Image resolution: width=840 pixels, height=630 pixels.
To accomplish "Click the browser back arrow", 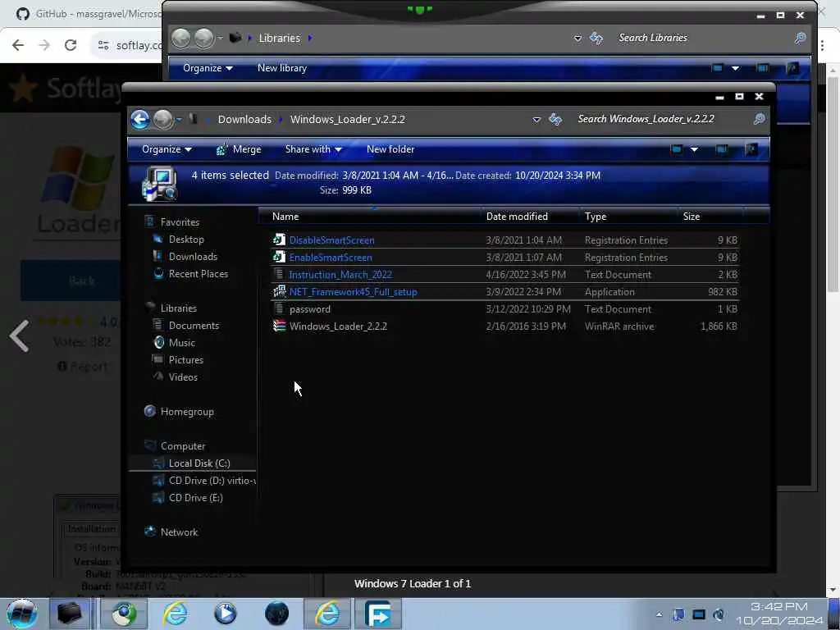I will (x=18, y=45).
